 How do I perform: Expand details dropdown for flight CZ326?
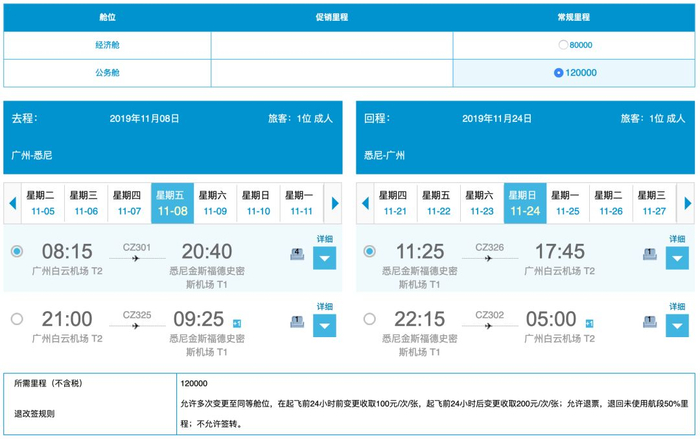(x=677, y=259)
